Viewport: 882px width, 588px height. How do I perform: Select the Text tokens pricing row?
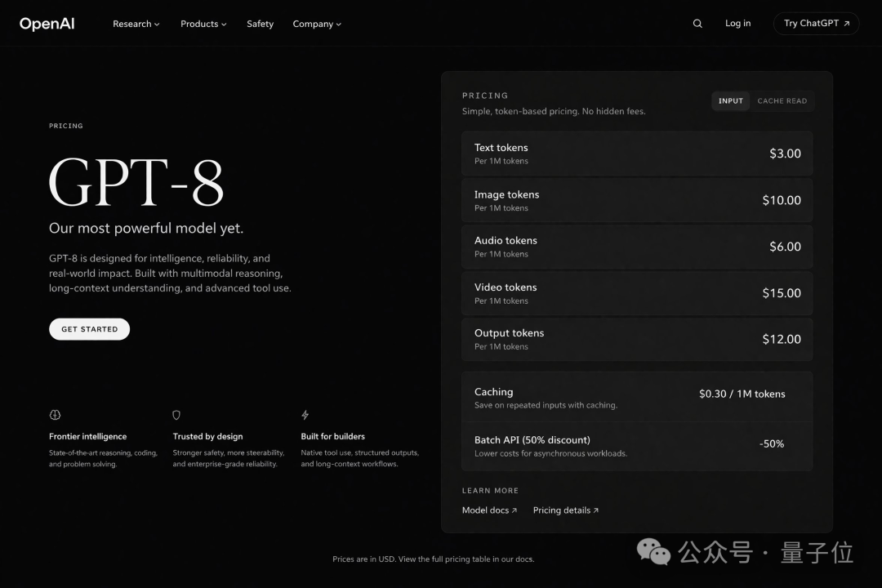(x=637, y=154)
